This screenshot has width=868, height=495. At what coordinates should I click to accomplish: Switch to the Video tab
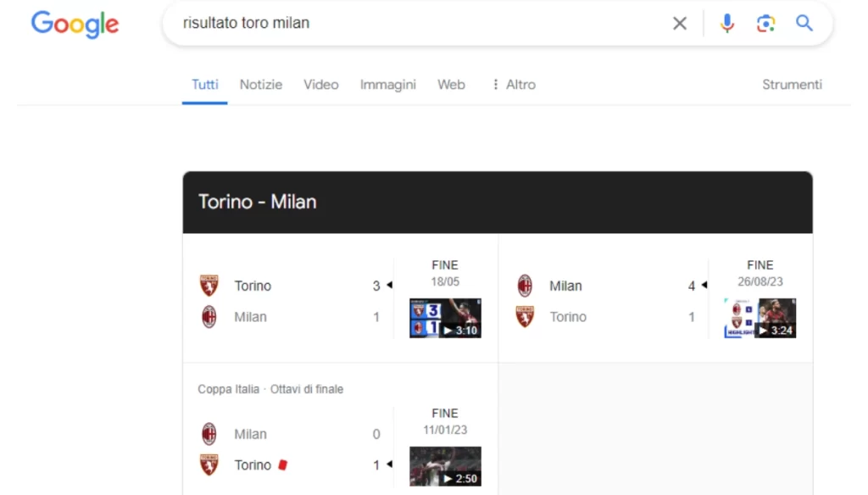(320, 84)
